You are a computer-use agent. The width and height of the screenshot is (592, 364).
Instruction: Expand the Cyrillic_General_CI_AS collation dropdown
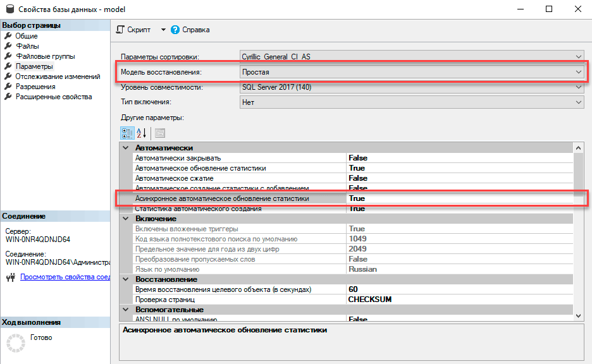click(577, 57)
